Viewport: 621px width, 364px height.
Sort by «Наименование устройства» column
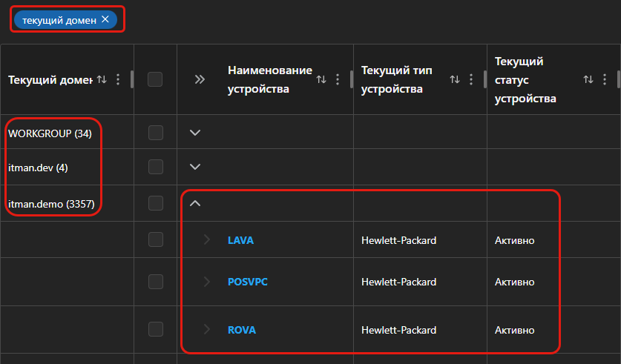[x=321, y=79]
